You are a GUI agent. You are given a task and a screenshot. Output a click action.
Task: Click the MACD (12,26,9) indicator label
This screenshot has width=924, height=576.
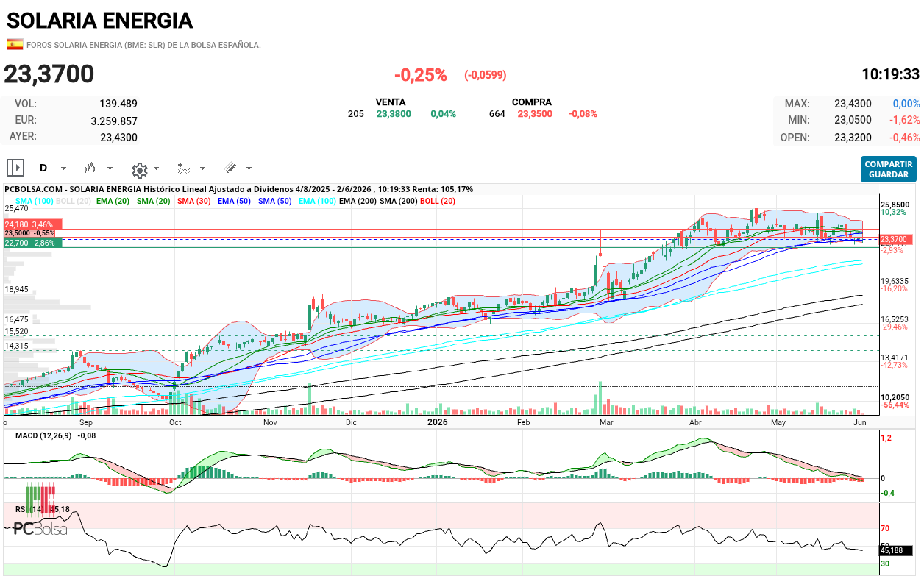click(45, 435)
